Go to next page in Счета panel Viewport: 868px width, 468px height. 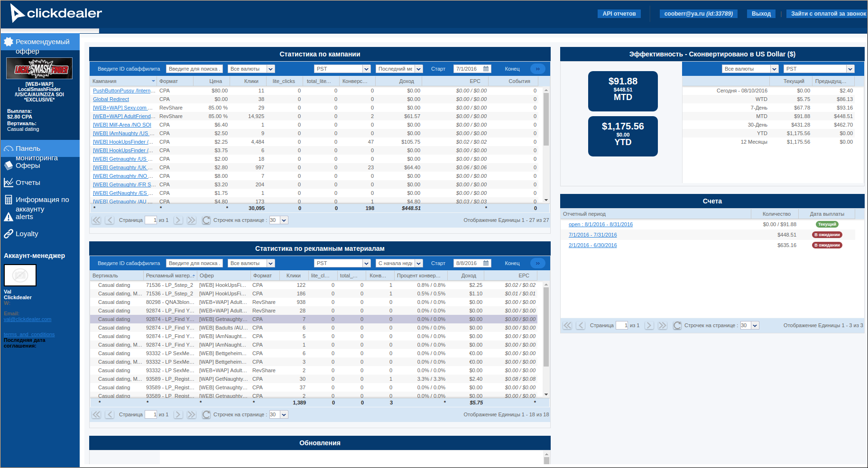[x=649, y=325]
